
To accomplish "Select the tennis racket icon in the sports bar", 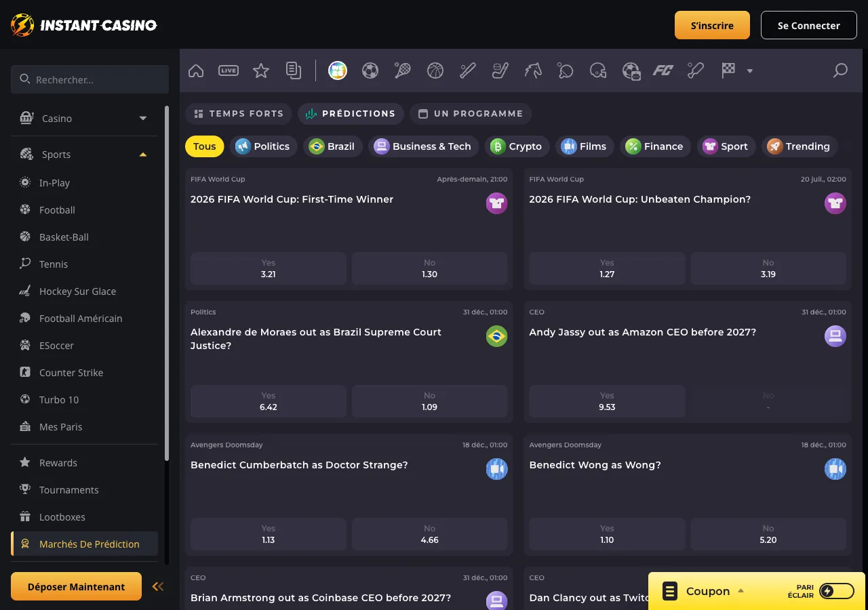I will [403, 70].
